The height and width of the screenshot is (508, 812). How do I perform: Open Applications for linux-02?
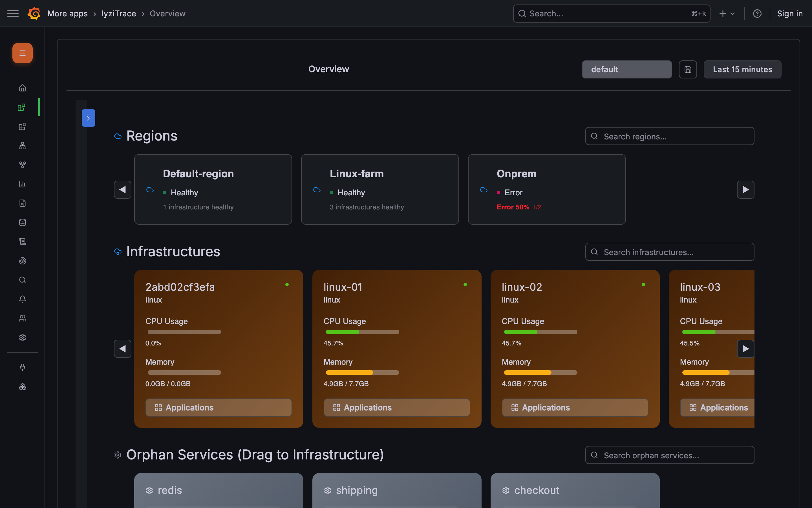coord(575,407)
